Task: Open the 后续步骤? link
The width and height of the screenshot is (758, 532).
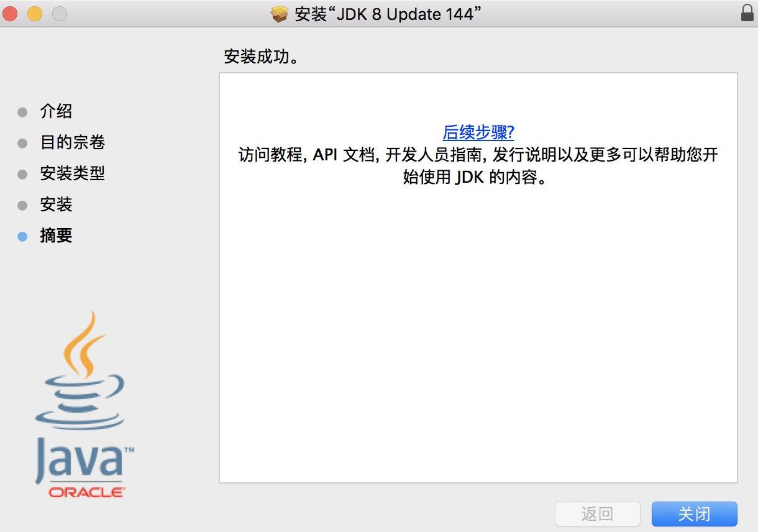Action: [x=478, y=132]
